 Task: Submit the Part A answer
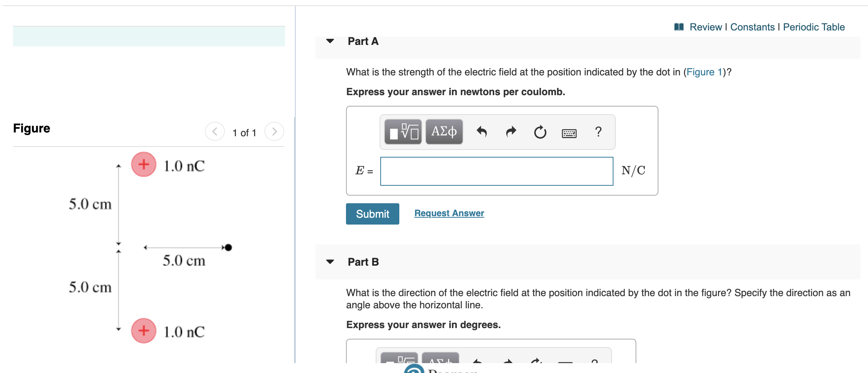pos(372,214)
